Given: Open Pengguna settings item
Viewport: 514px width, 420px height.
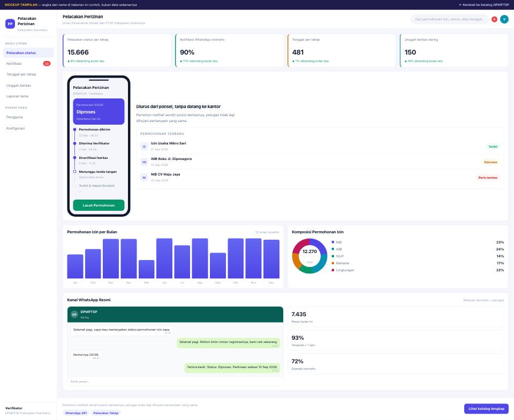Looking at the screenshot, I should click(x=28, y=117).
